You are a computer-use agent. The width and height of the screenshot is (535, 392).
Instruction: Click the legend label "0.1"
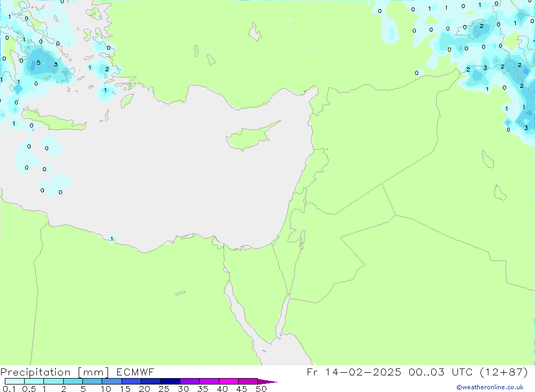(9, 389)
